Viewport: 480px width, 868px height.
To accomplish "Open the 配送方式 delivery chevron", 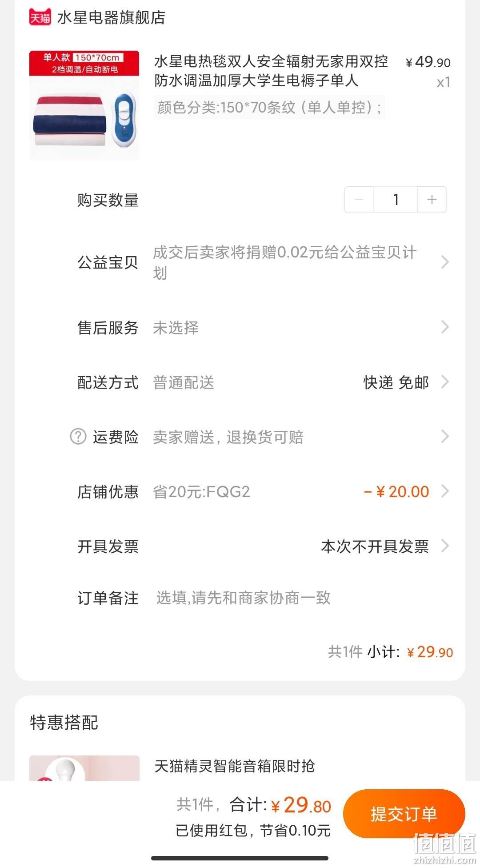I will [x=445, y=382].
